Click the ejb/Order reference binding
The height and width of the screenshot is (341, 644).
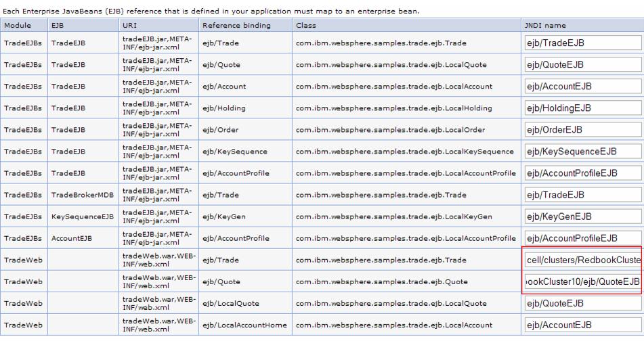221,130
